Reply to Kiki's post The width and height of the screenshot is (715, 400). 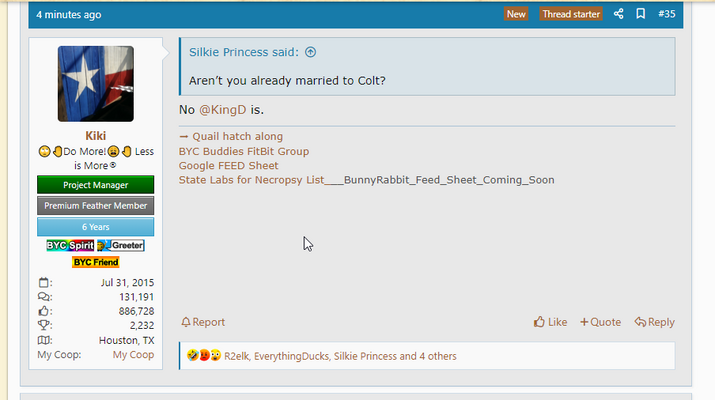(x=654, y=322)
